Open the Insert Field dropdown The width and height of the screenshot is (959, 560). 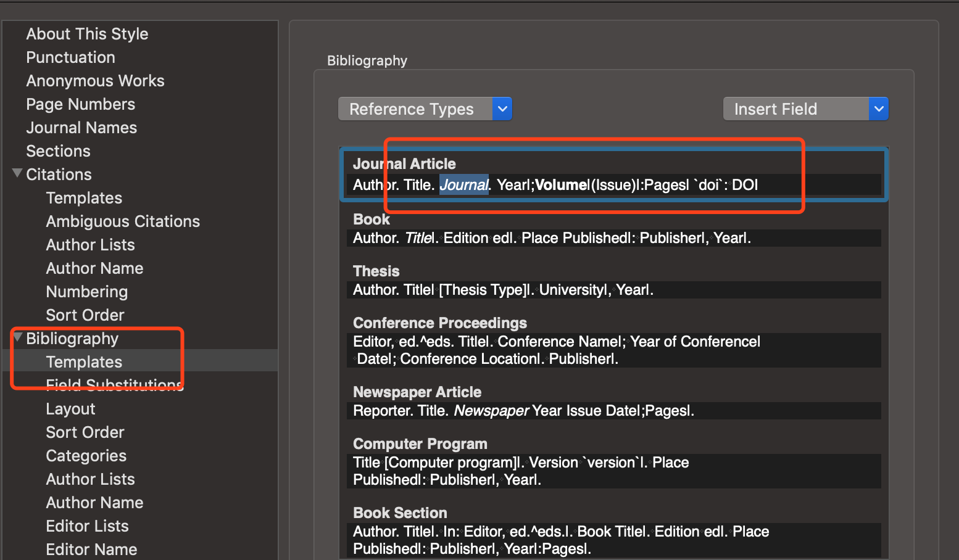coord(805,109)
